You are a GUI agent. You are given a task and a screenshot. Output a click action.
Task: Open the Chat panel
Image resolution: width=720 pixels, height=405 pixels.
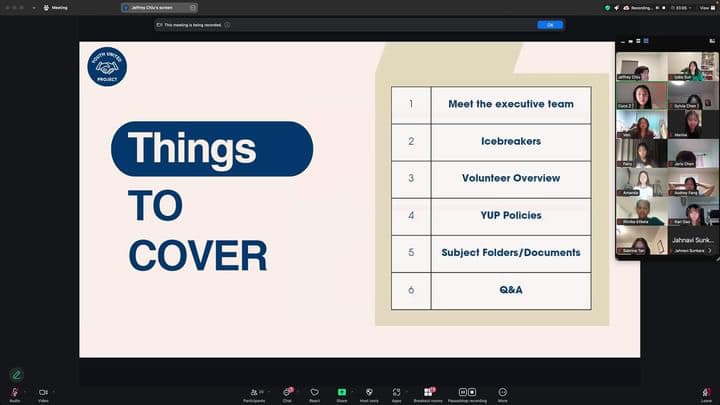point(287,392)
